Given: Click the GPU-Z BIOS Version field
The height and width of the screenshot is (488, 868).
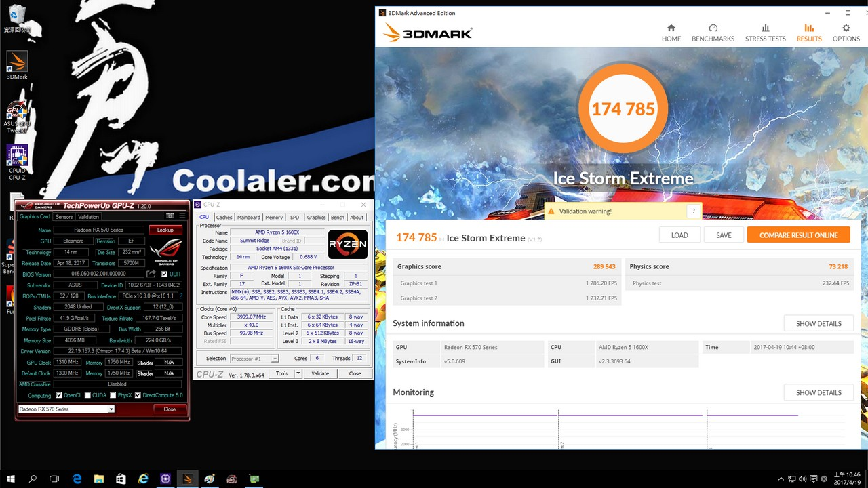Looking at the screenshot, I should [98, 274].
